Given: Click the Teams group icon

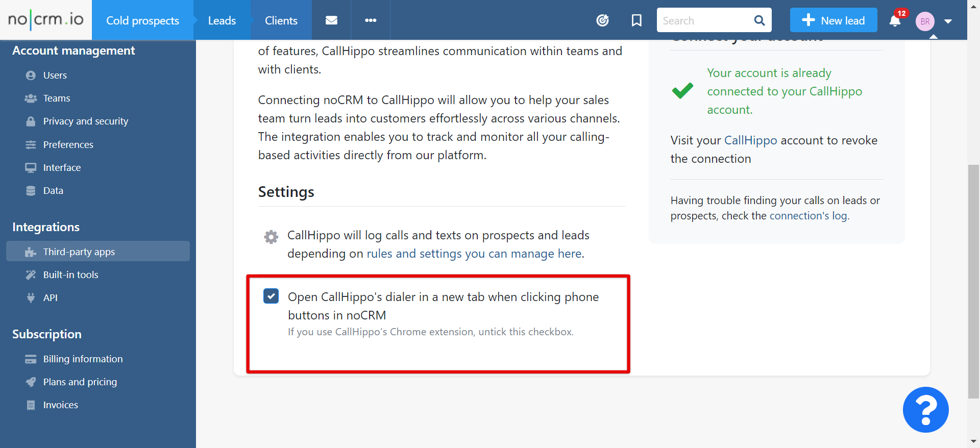Looking at the screenshot, I should [31, 98].
